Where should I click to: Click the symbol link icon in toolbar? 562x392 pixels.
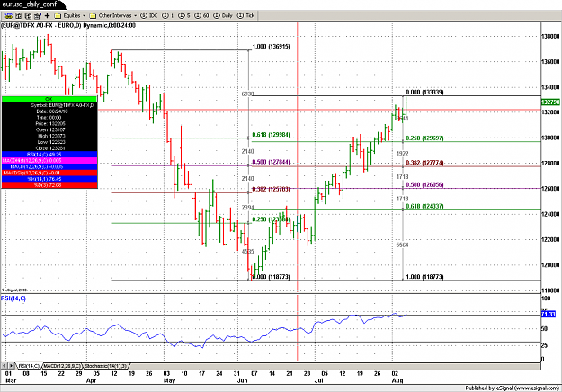(x=9, y=16)
